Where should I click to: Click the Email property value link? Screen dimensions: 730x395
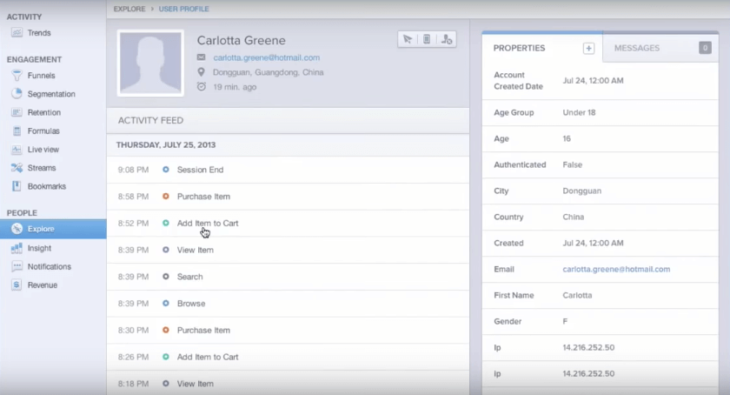click(x=616, y=269)
